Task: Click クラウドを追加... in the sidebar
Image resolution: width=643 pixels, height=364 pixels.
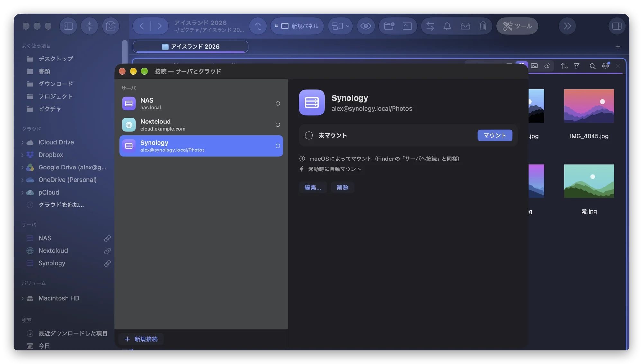Action: tap(61, 205)
